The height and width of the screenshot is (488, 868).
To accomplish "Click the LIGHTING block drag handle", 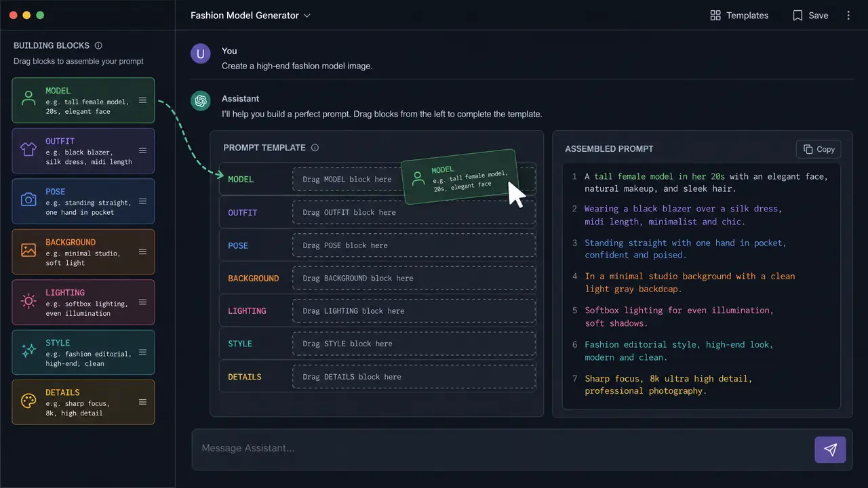I will click(x=142, y=302).
